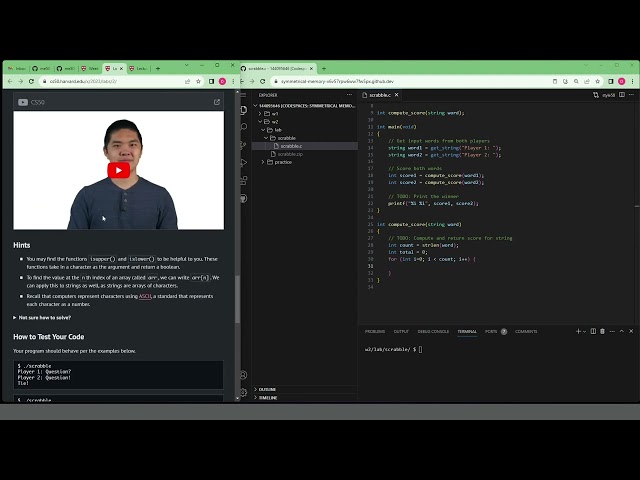Select scrabble.zip in the file tree
Viewport: 640px width, 480px height.
pos(304,154)
